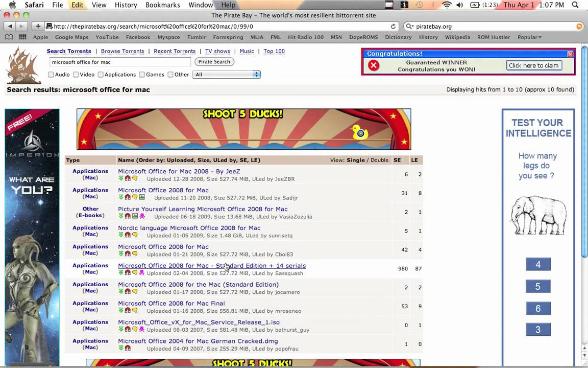Go back with Safari's back arrow
This screenshot has width=588, height=368.
click(x=10, y=26)
